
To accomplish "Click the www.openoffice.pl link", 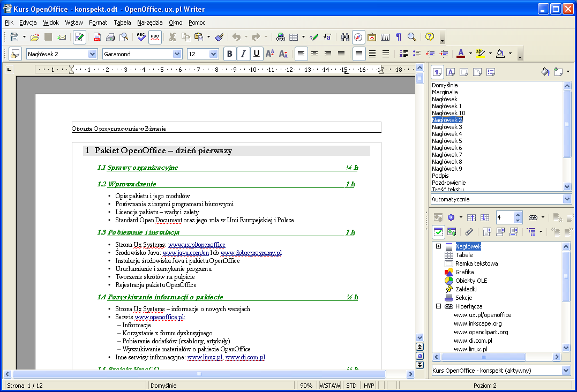I will click(160, 317).
